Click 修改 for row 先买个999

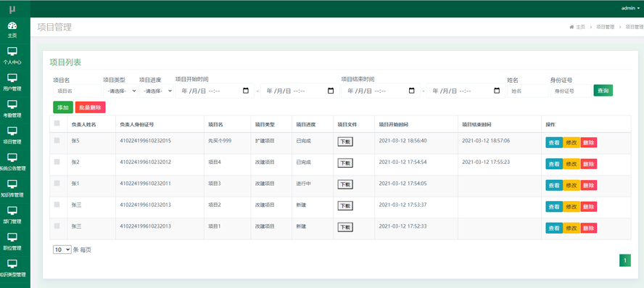571,143
